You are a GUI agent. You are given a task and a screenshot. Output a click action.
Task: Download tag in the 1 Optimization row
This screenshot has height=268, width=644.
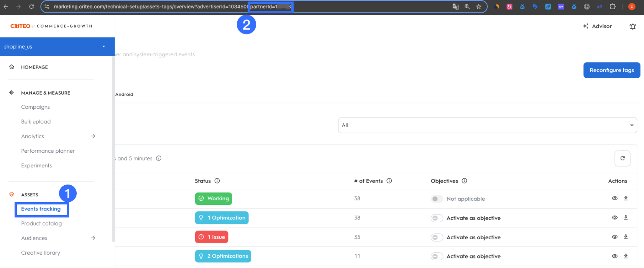(x=626, y=217)
